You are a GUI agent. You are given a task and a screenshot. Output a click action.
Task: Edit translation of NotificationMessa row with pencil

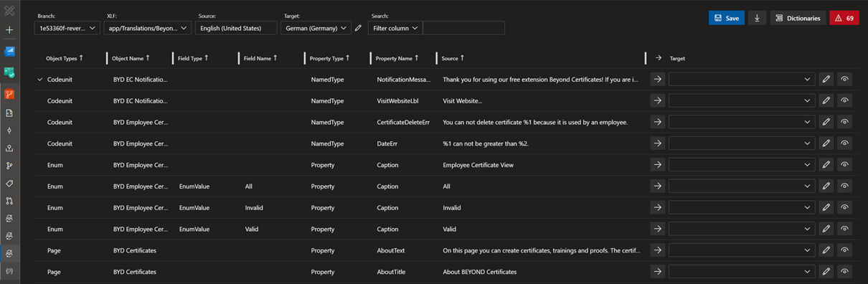[x=826, y=80]
